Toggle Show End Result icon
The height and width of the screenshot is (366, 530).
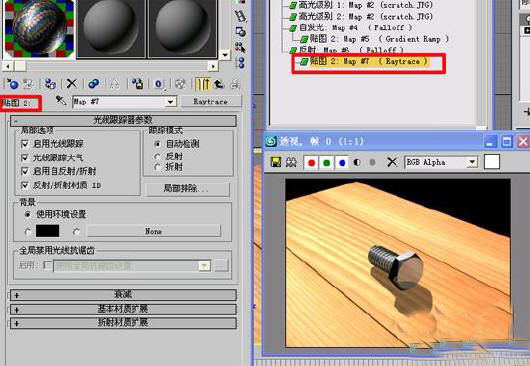203,84
